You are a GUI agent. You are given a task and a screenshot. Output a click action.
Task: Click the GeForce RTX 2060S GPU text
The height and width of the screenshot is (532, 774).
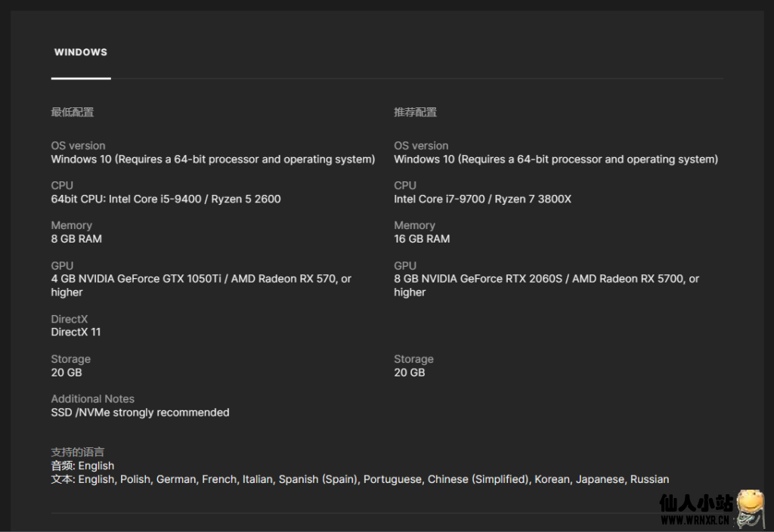click(546, 279)
